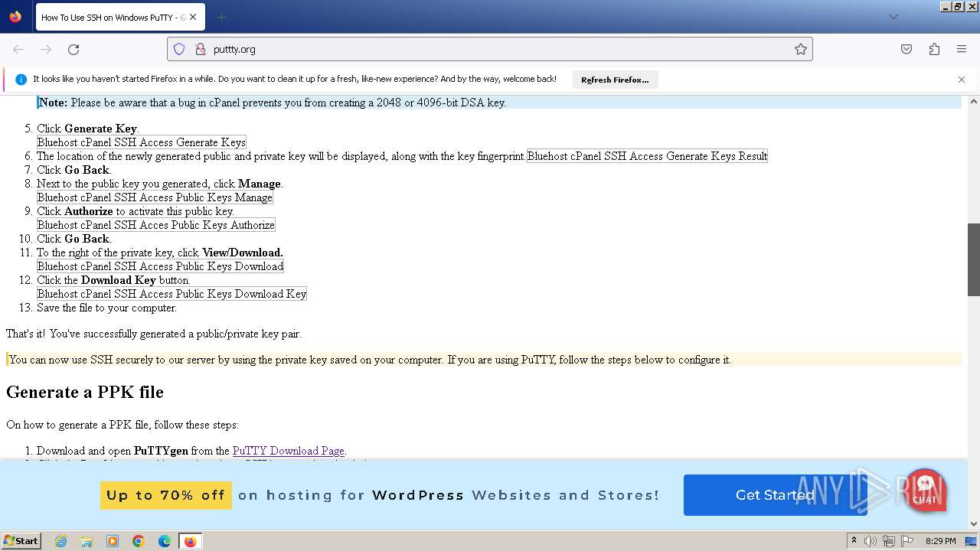
Task: Click Bluehost Public Keys Download image placeholder
Action: [x=161, y=266]
